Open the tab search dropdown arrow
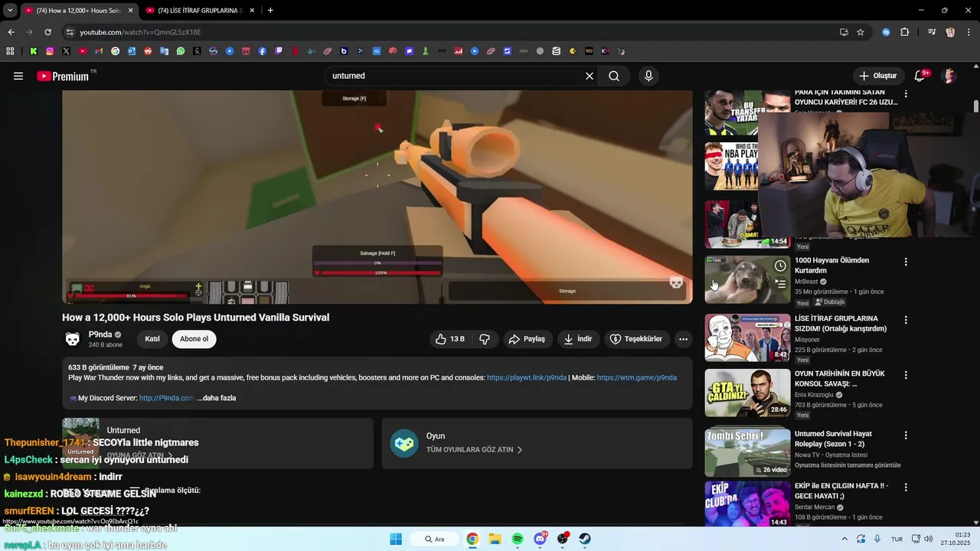Screen dimensions: 980x551 click(10, 11)
